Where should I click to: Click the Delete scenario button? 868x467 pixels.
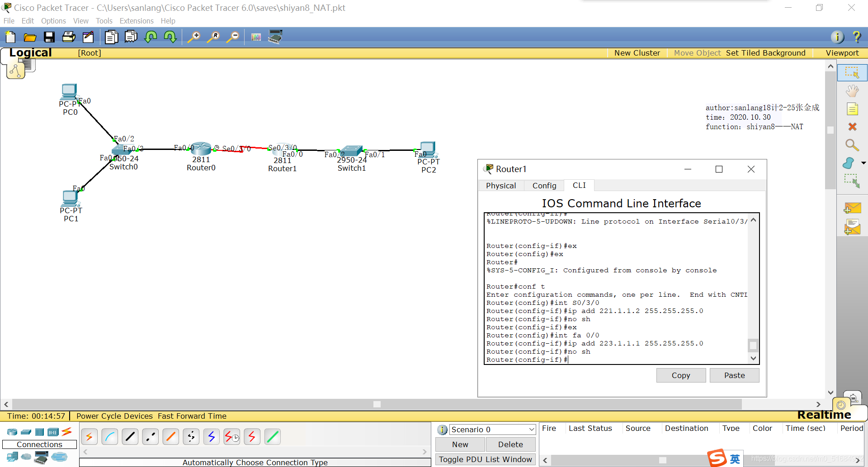[x=510, y=444]
